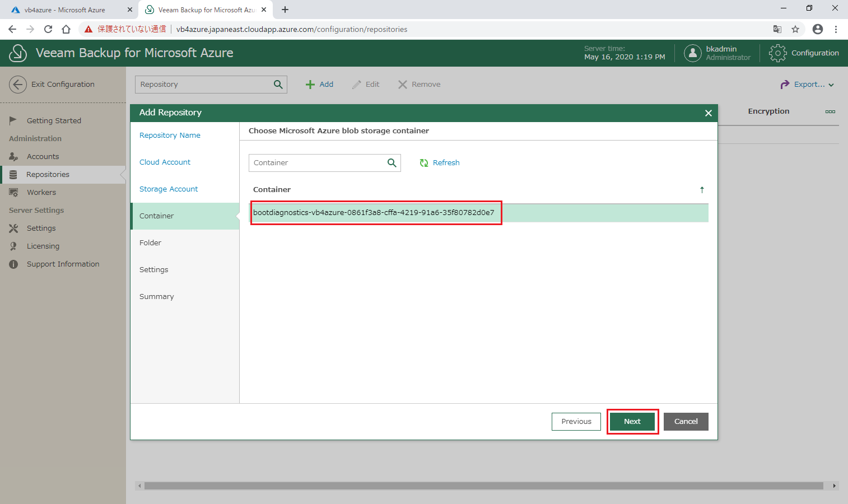848x504 pixels.
Task: Click the Support Information info icon
Action: [x=13, y=264]
